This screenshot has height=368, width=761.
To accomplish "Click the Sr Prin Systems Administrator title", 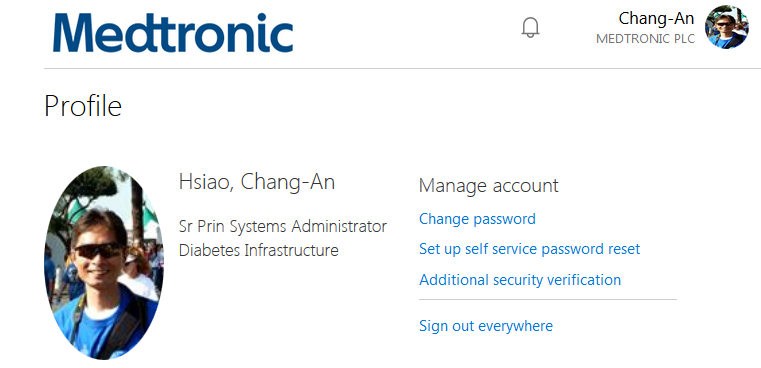I will 283,226.
